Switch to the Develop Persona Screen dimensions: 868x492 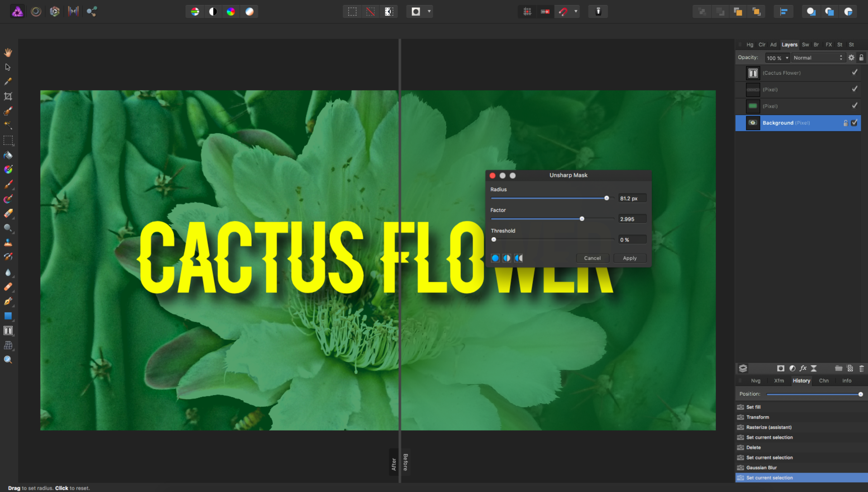pyautogui.click(x=55, y=12)
